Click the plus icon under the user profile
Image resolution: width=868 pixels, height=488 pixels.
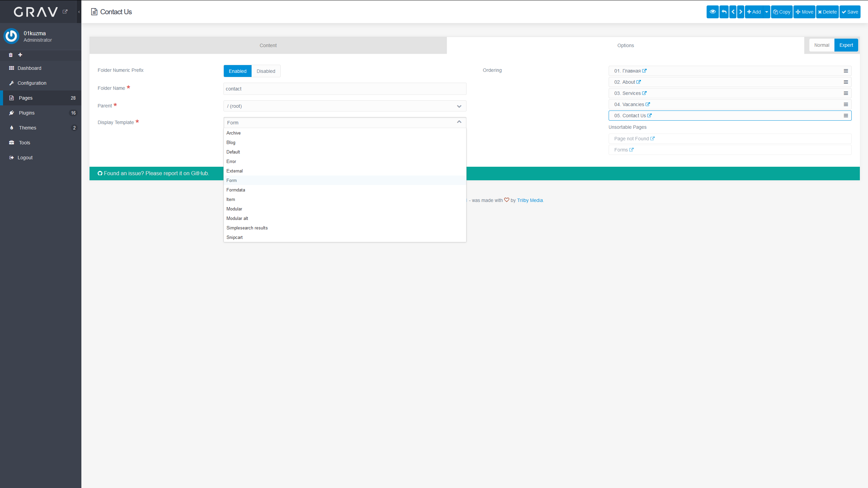tap(20, 55)
